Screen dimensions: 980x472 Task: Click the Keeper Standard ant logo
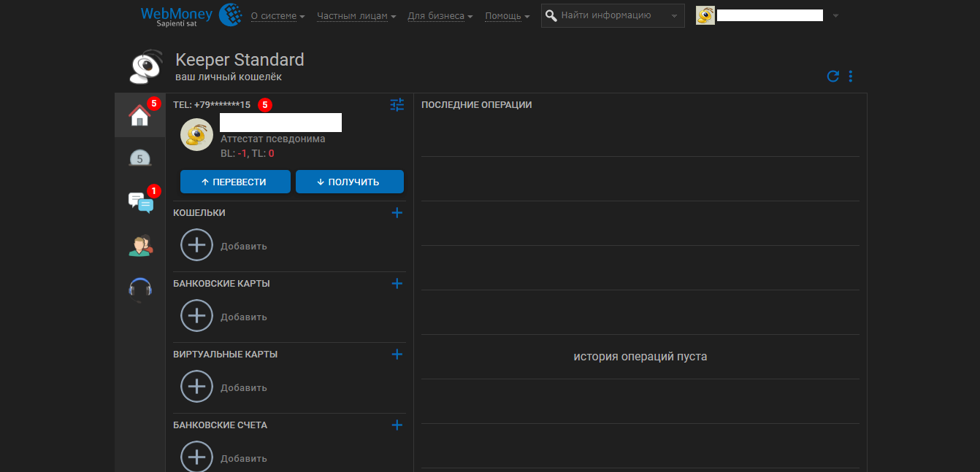click(147, 66)
